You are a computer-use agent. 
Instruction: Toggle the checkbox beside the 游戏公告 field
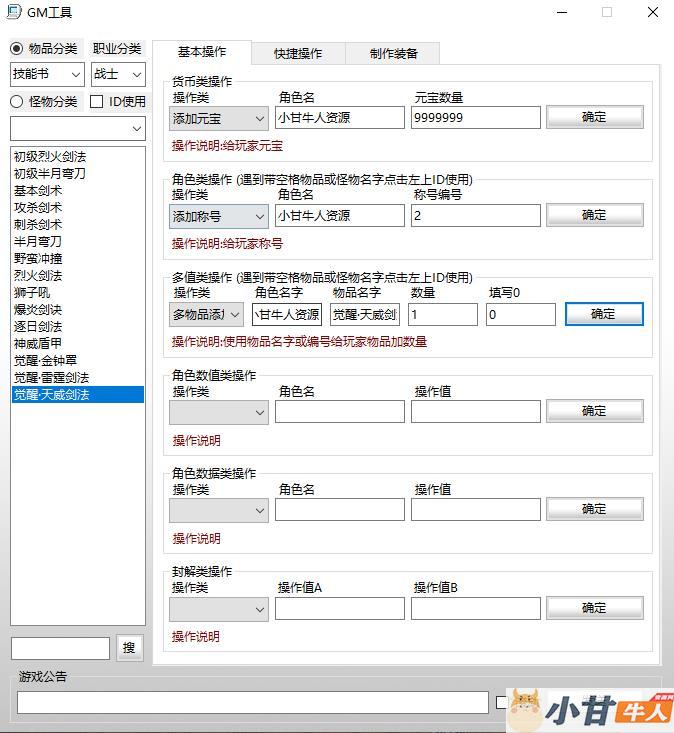pyautogui.click(x=502, y=702)
